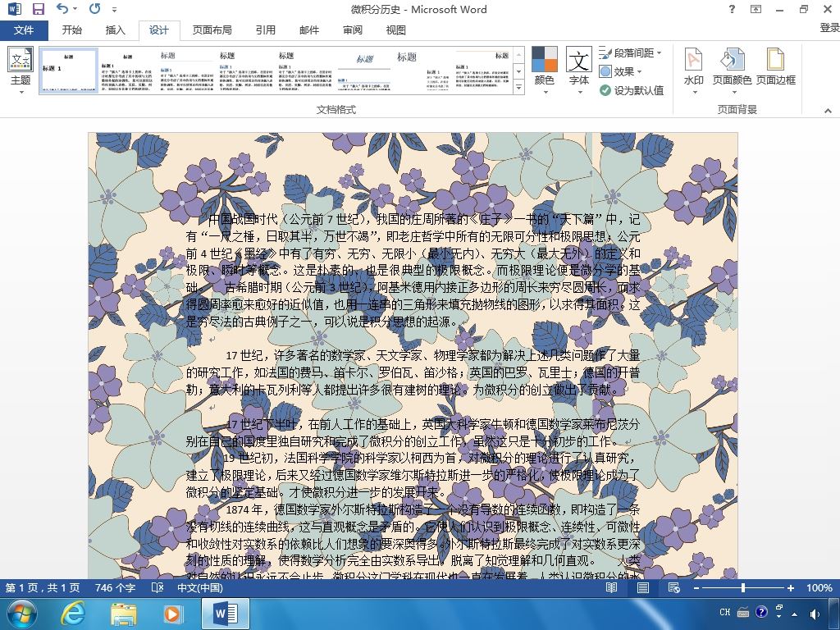Open the 主题 themes gallery
Image resolution: width=840 pixels, height=630 pixels.
click(21, 71)
